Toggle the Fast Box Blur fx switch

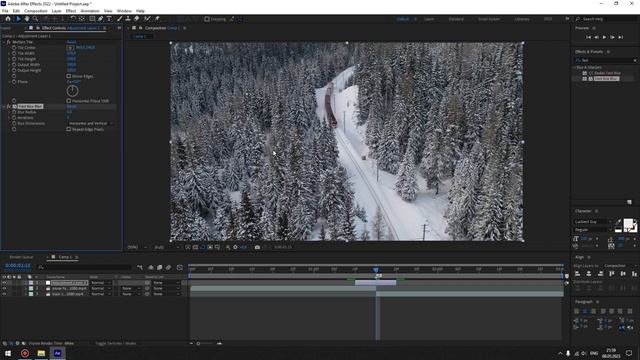point(9,107)
